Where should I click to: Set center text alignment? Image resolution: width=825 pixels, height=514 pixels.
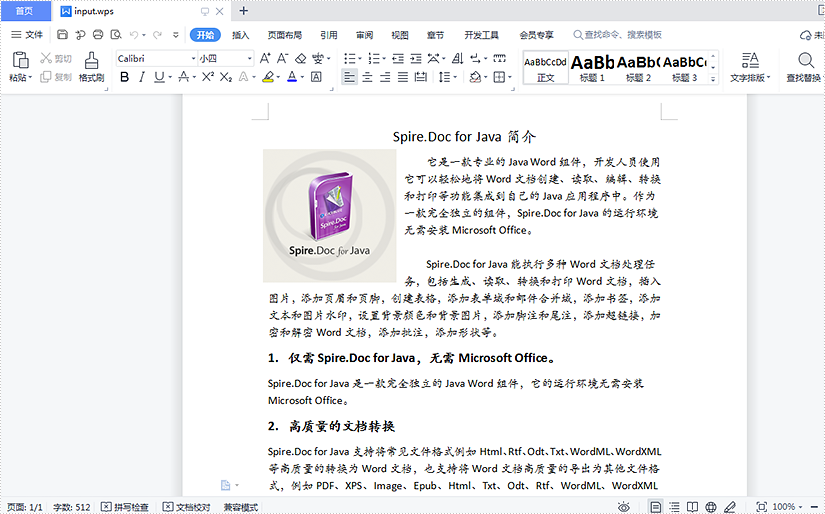367,77
